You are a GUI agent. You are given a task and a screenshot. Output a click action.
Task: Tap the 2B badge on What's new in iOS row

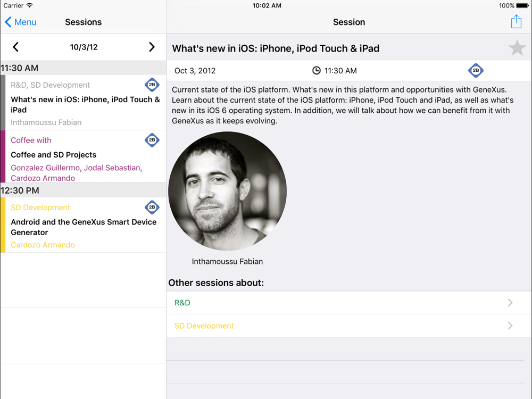152,85
